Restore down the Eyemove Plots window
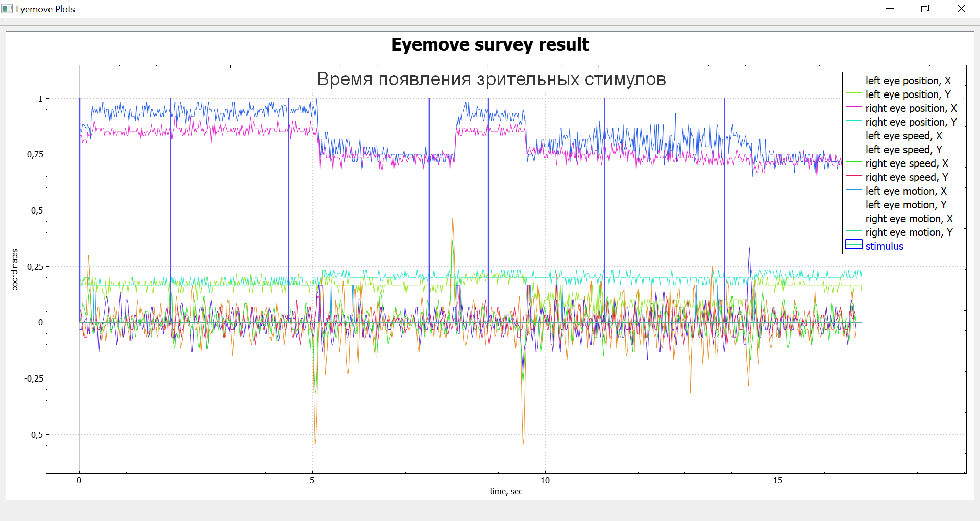 [925, 9]
